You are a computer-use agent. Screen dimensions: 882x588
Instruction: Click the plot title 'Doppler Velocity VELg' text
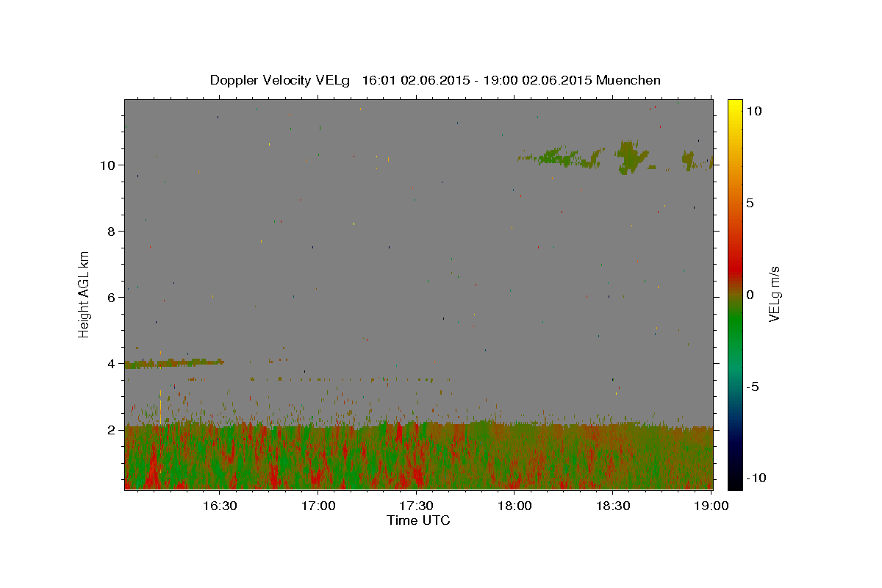(280, 80)
